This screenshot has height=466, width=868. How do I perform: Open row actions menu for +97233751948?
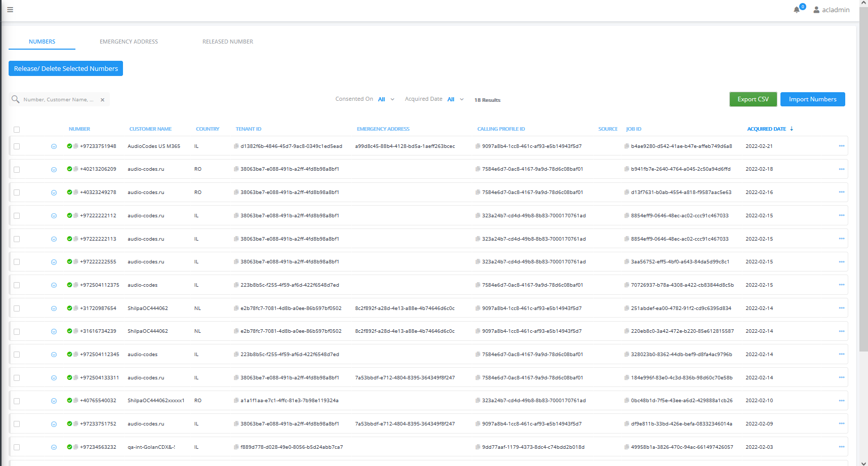pyautogui.click(x=842, y=146)
